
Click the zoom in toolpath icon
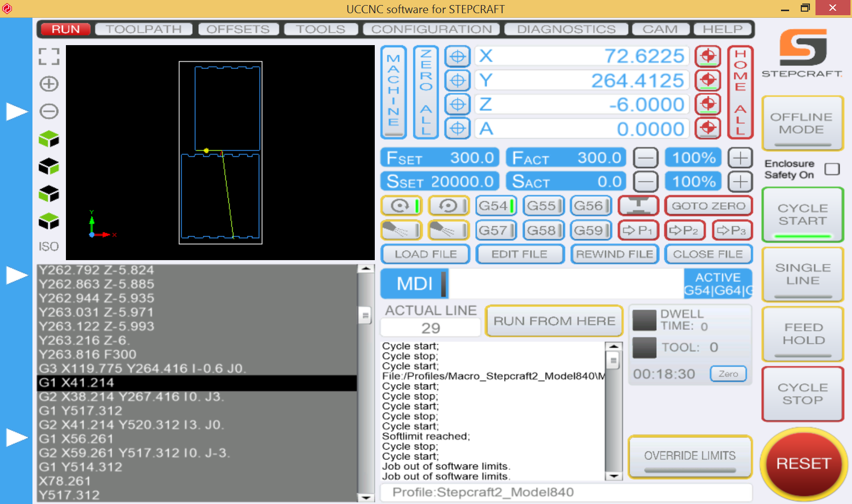(49, 84)
